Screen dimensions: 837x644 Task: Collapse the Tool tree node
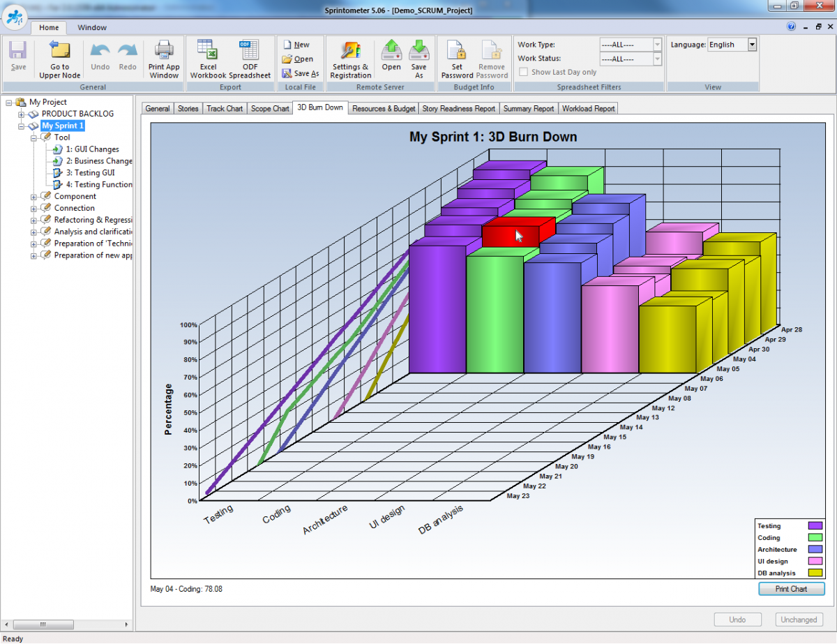(33, 137)
